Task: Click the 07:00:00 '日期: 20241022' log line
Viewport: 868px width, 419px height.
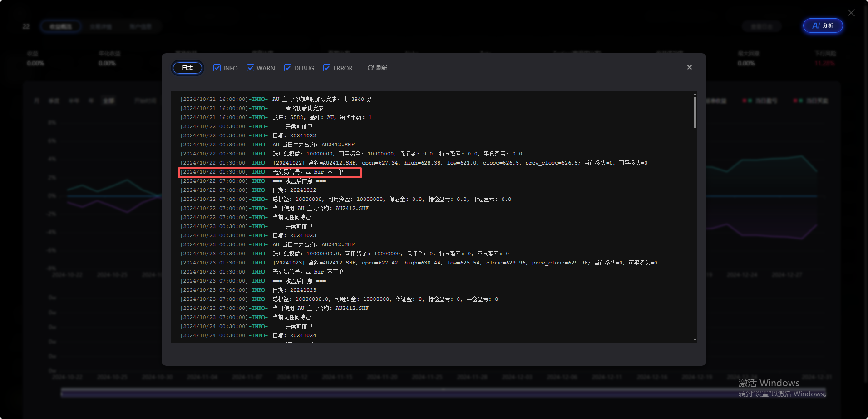Action: pos(248,190)
